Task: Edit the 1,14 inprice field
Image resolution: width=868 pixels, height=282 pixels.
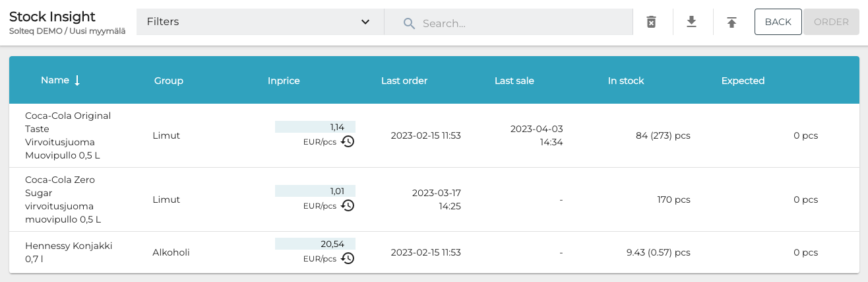Action: 315,127
